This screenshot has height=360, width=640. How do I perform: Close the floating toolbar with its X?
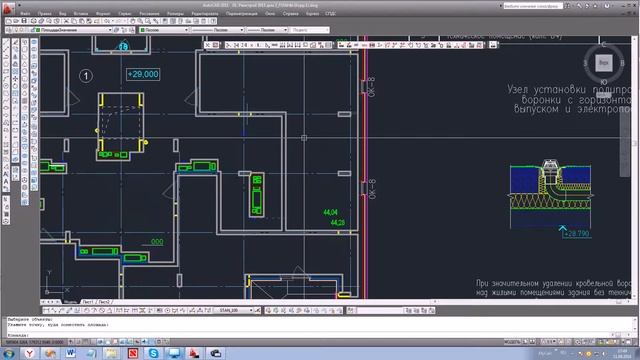point(207,45)
